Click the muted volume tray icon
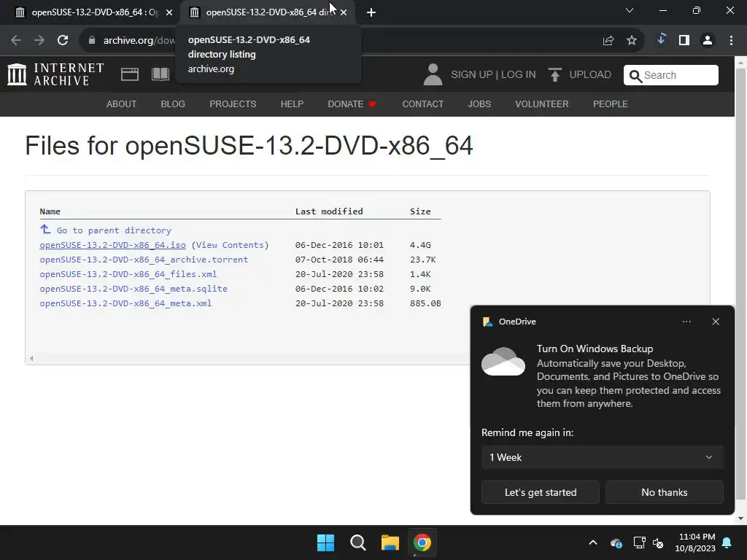The image size is (747, 560). [x=658, y=542]
